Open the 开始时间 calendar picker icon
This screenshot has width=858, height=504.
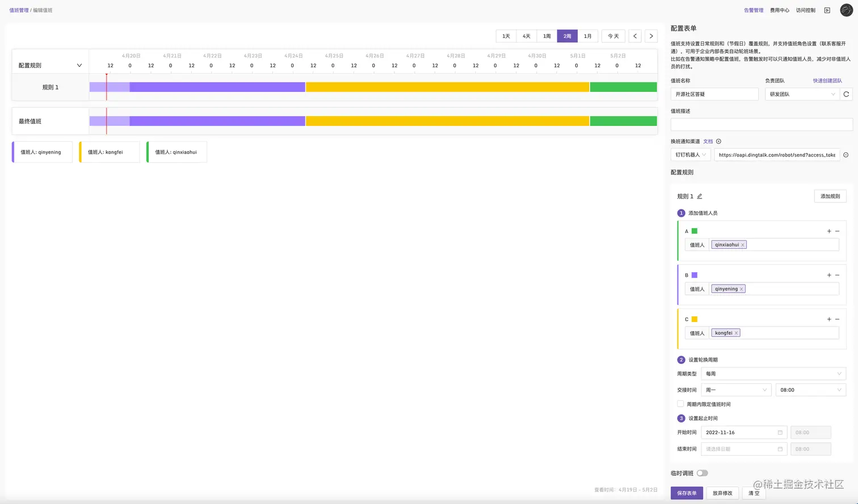click(x=780, y=433)
